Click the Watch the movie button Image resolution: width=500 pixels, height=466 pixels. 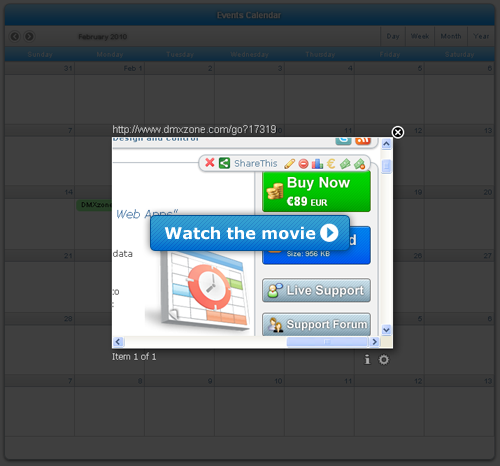point(250,233)
